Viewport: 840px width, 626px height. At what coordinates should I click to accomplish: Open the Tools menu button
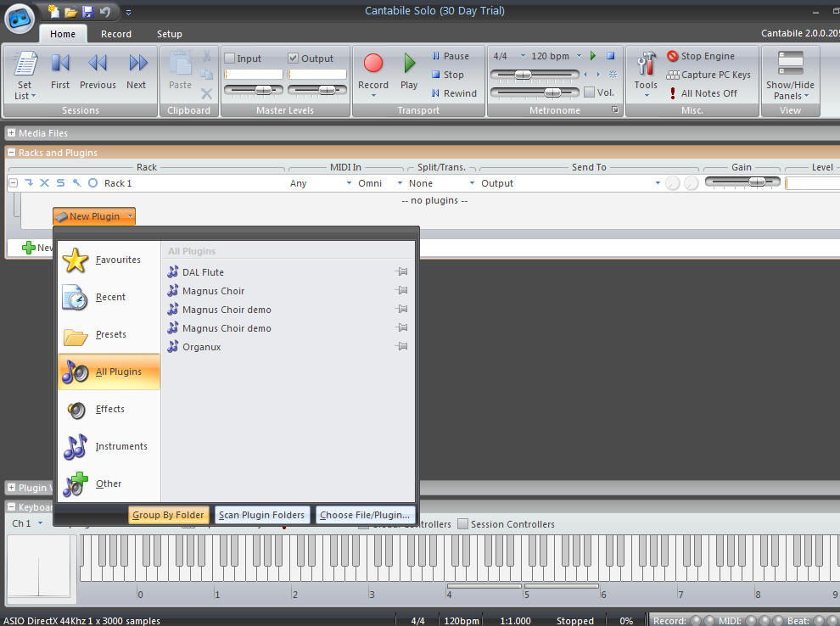pos(646,75)
